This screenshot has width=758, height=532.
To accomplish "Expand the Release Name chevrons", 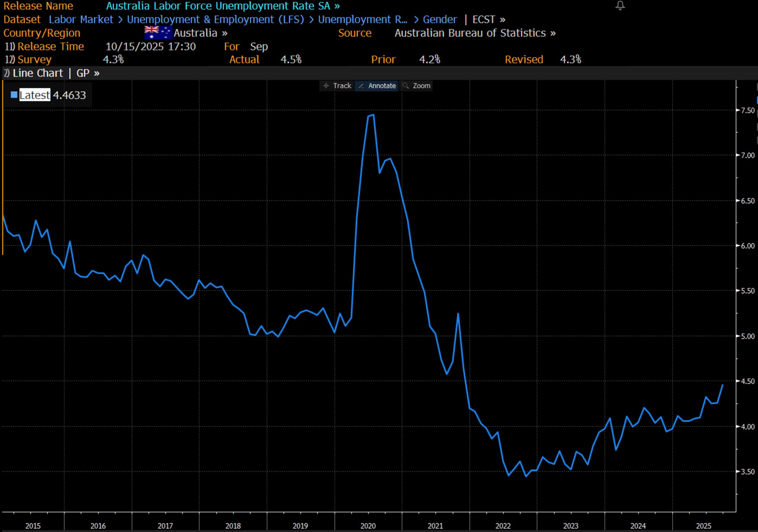I will click(x=337, y=6).
